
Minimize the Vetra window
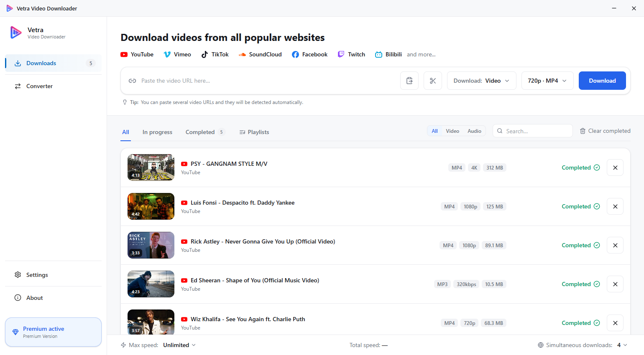614,8
